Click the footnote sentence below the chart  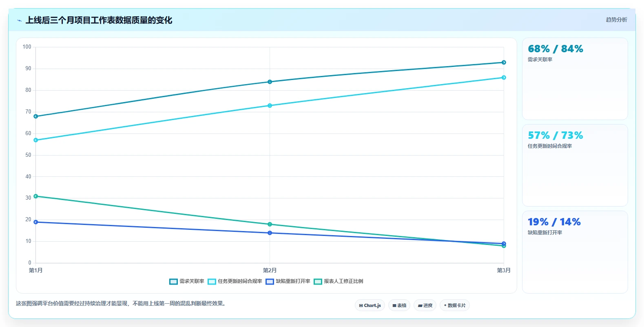pyautogui.click(x=122, y=304)
